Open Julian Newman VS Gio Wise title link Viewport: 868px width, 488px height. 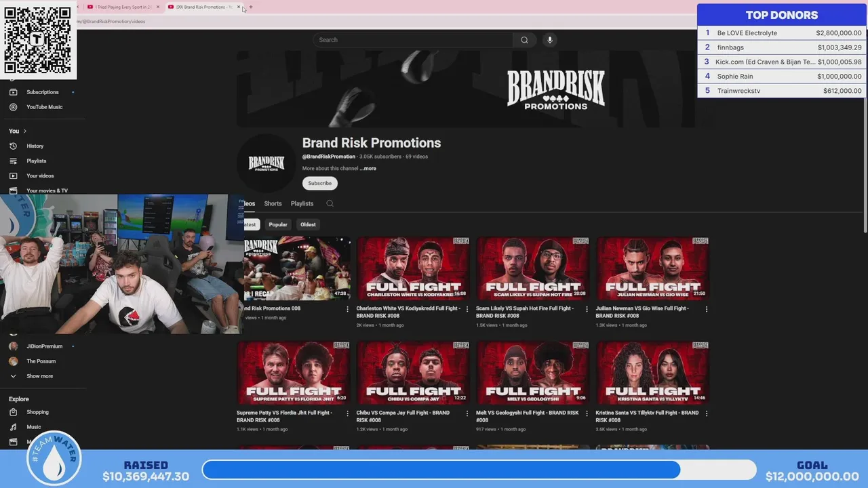[642, 312]
